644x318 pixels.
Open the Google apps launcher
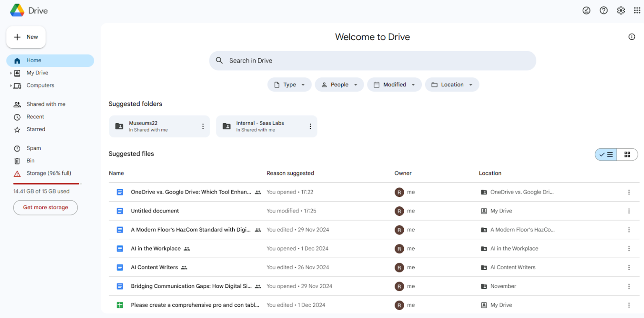637,10
